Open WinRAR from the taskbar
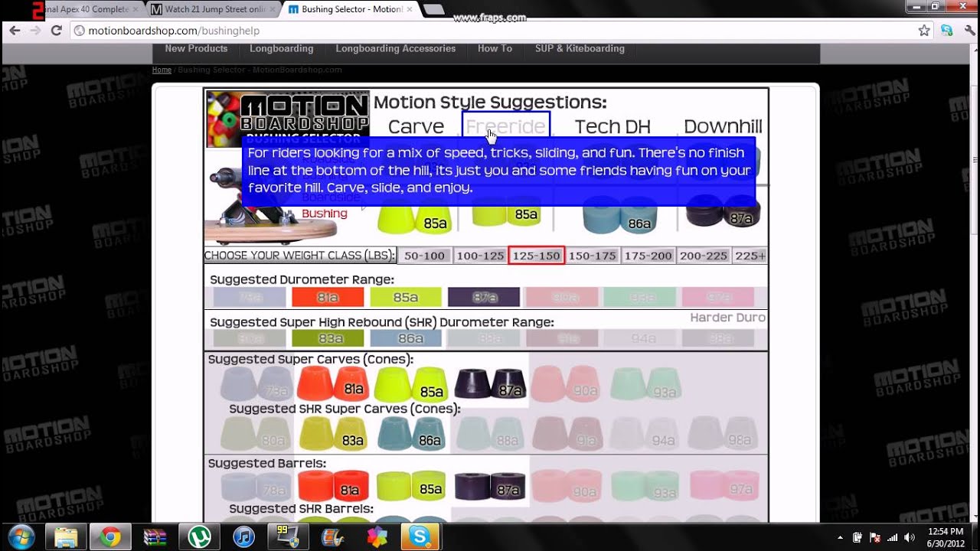This screenshot has width=980, height=551. 155,537
